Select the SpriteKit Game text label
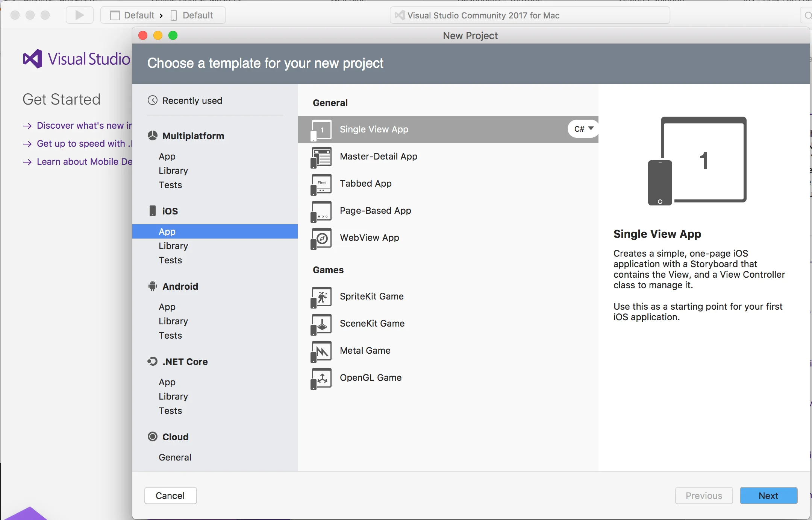Image resolution: width=812 pixels, height=520 pixels. pyautogui.click(x=372, y=296)
